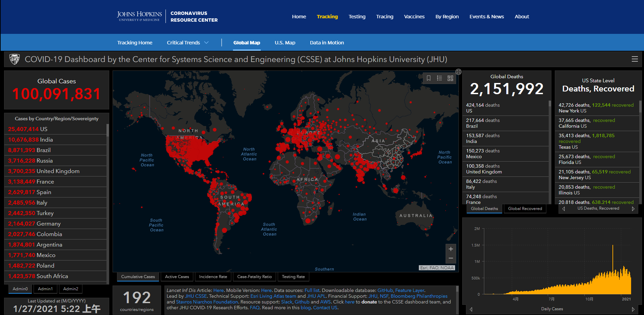Select Tracking in the top navigation

[x=327, y=17]
